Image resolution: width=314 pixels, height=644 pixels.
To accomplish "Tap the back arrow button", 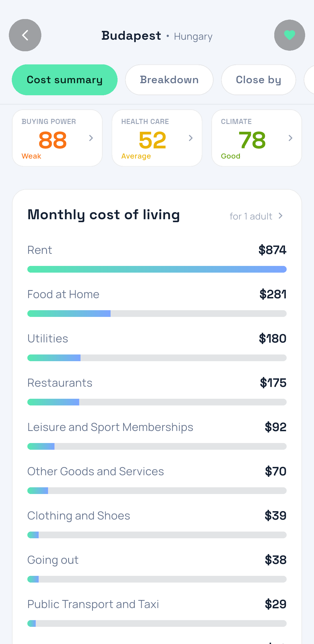I will pos(25,35).
